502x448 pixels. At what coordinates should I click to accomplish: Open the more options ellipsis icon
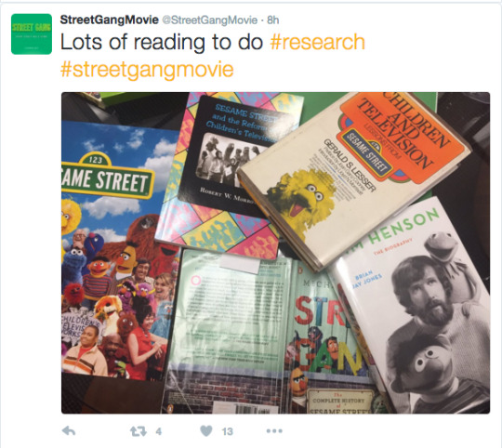274,431
